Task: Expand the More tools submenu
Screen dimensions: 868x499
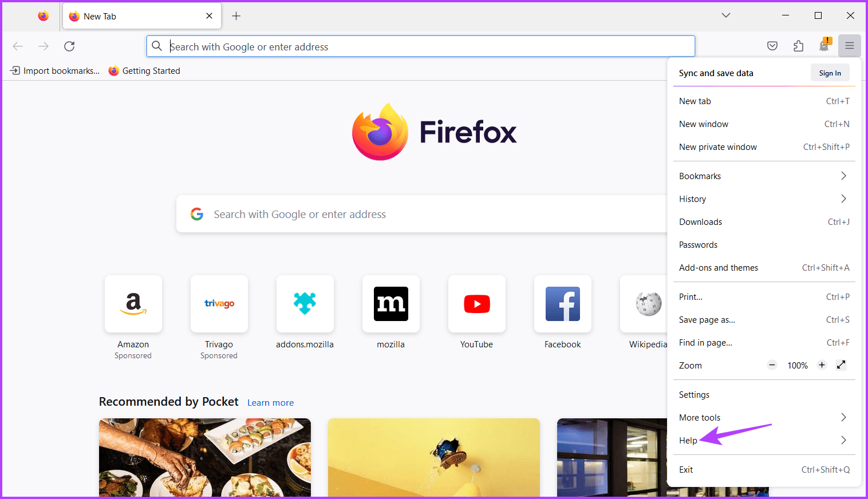Action: (764, 418)
